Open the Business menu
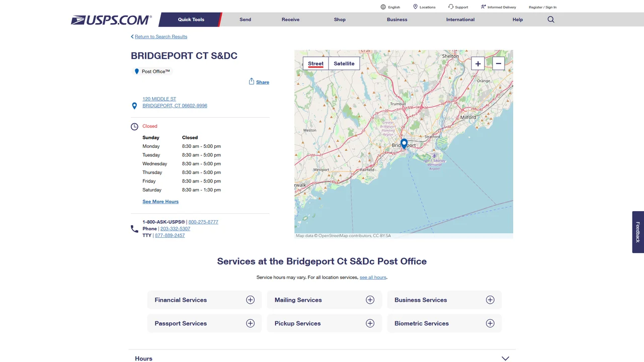 click(x=397, y=20)
